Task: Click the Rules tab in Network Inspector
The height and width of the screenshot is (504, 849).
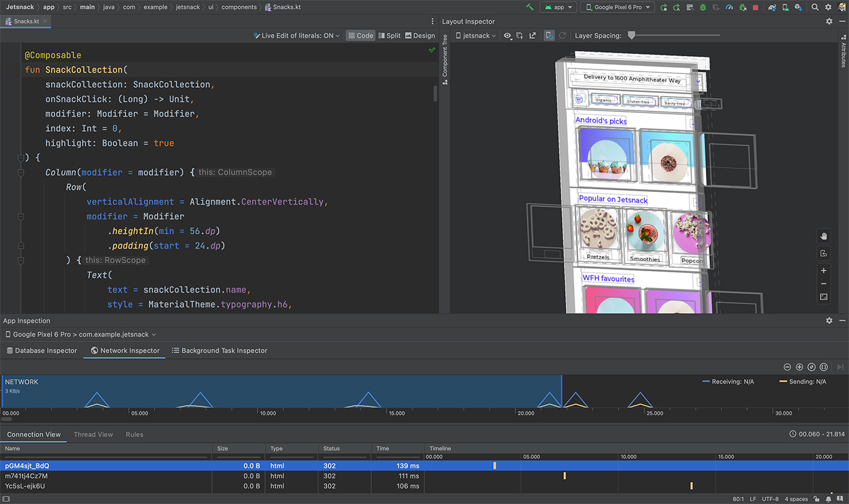Action: (134, 434)
